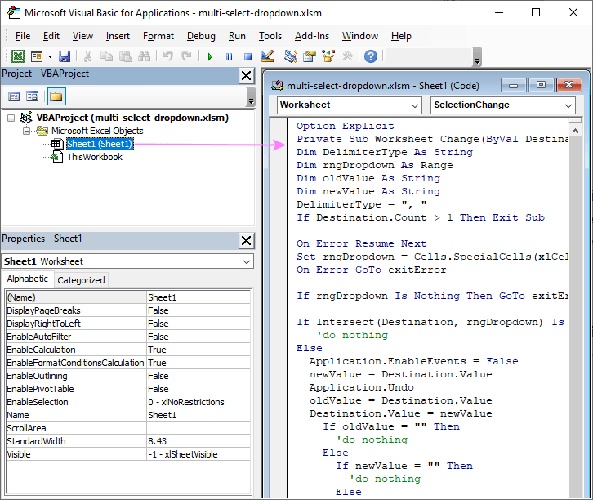This screenshot has width=593, height=500.
Task: Save the workbook with the floppy icon
Action: click(x=65, y=57)
